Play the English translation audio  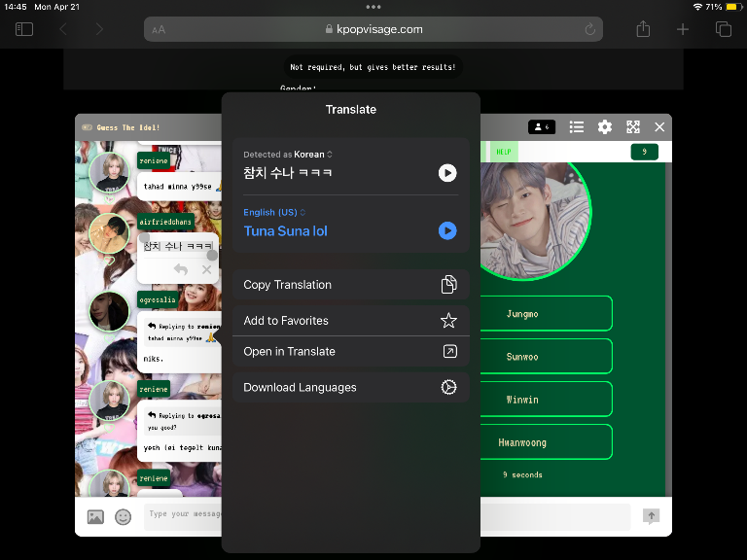point(447,231)
